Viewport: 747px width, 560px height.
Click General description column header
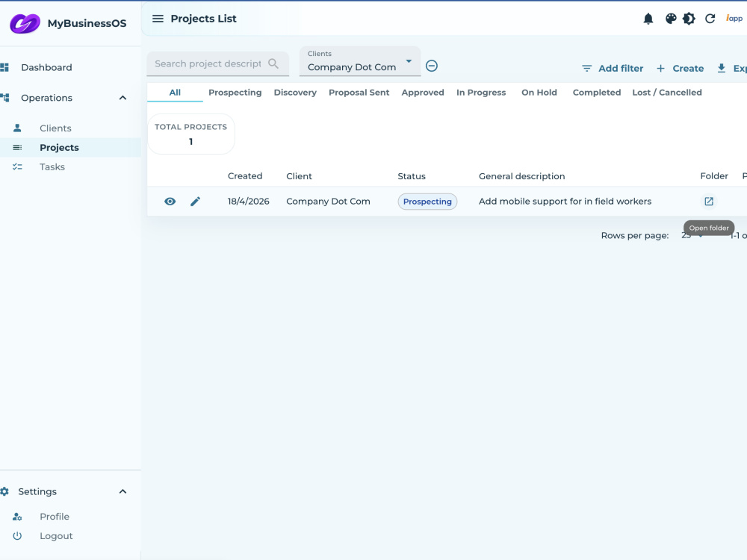click(521, 175)
